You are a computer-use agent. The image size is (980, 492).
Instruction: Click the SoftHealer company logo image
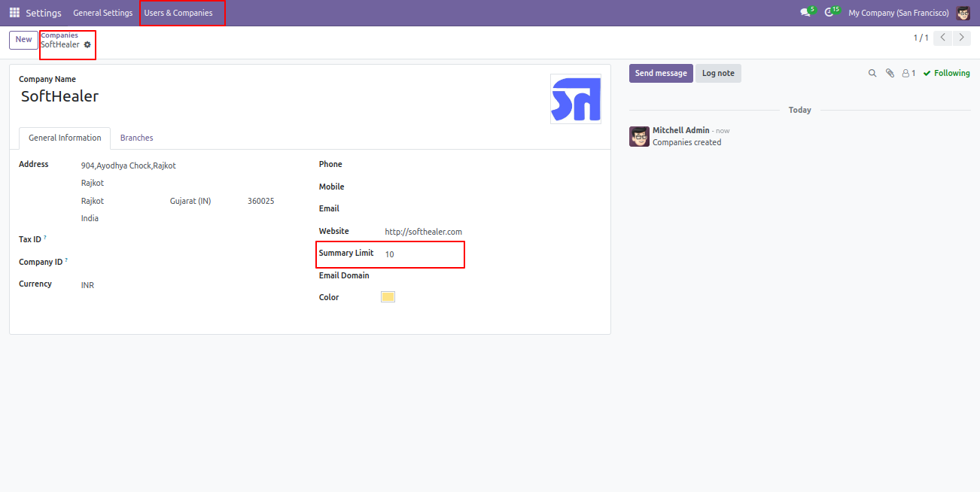click(576, 99)
